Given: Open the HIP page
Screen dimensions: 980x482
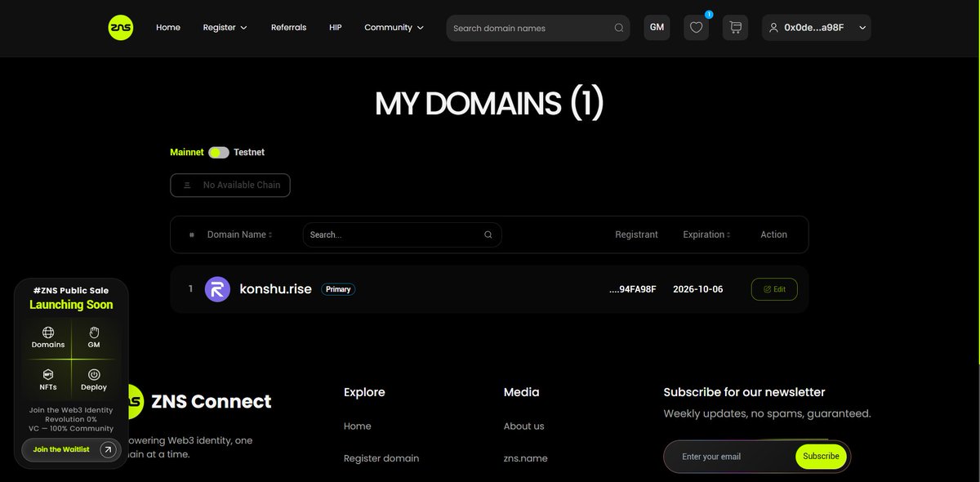Looking at the screenshot, I should (336, 28).
